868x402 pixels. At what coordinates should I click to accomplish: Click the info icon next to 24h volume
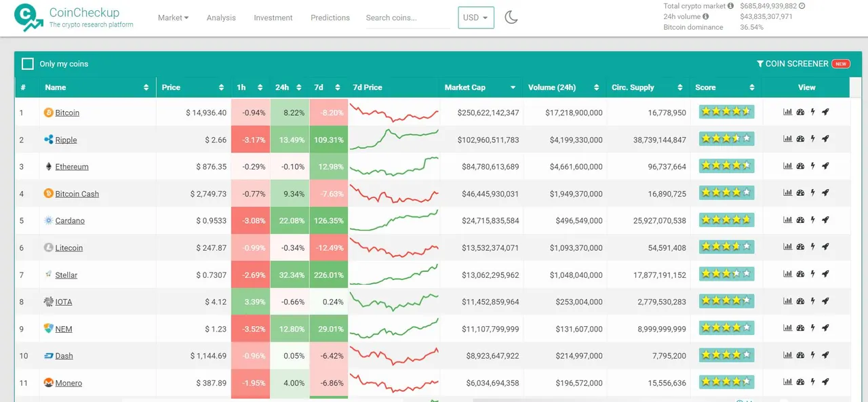click(x=706, y=16)
